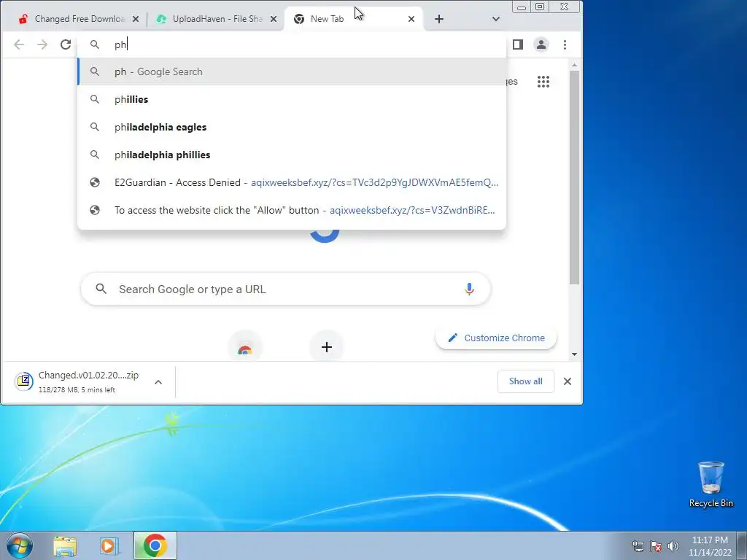747x560 pixels.
Task: Click the scrollbar up arrow
Action: click(x=574, y=65)
